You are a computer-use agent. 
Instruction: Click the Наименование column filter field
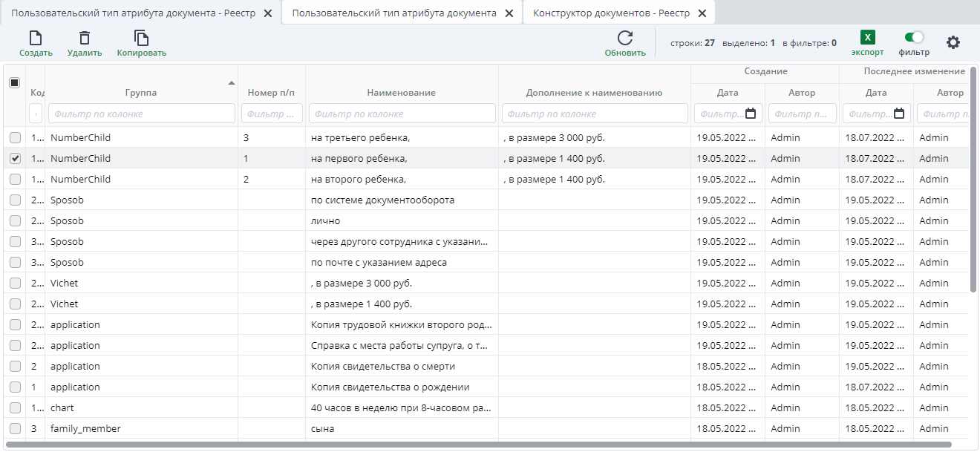point(402,113)
